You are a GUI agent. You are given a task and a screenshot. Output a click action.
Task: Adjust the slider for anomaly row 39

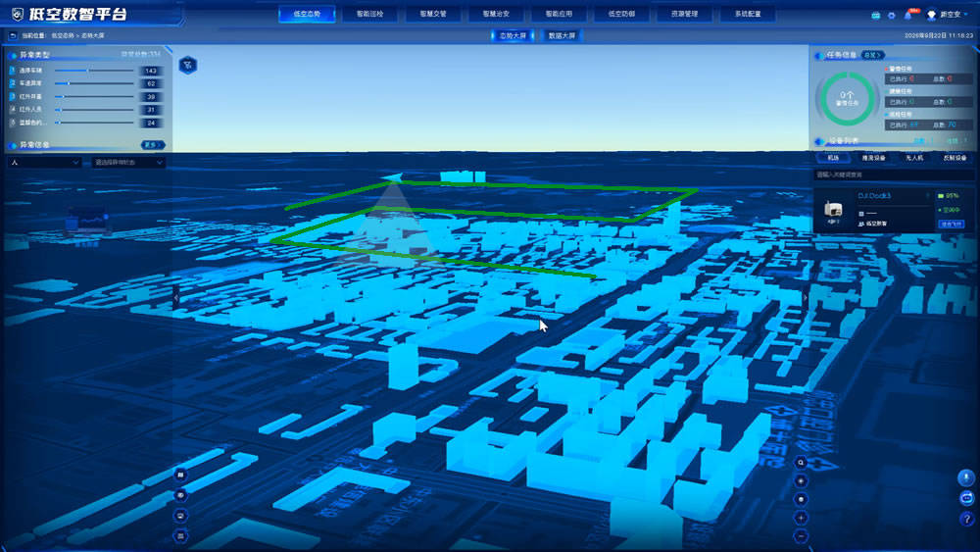point(94,97)
